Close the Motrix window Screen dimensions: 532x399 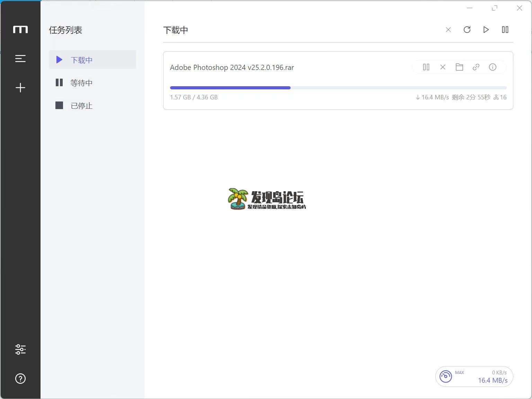click(x=520, y=8)
